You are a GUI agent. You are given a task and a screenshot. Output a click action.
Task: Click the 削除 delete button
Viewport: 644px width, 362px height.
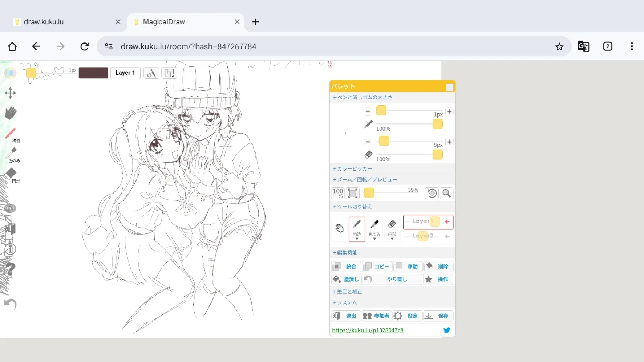point(438,267)
